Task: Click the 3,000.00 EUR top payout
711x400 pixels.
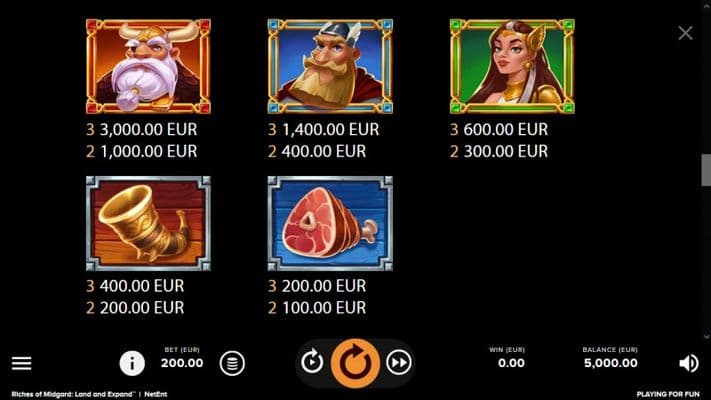Action: pyautogui.click(x=148, y=130)
